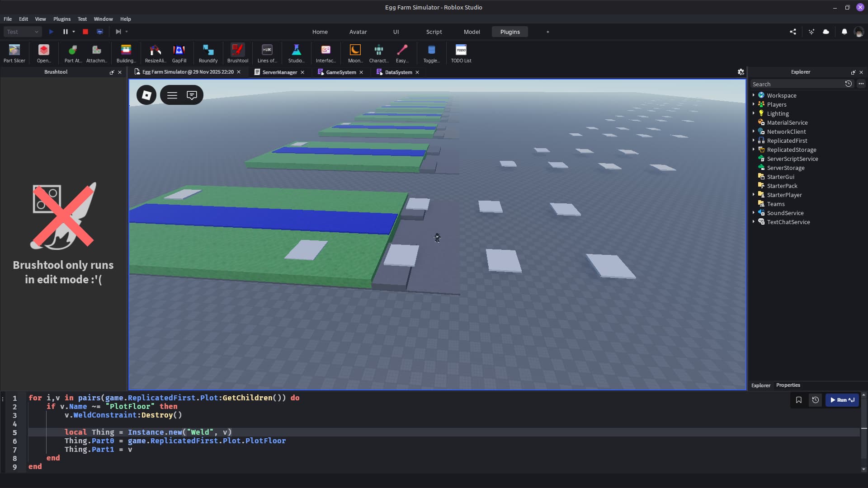The width and height of the screenshot is (868, 488).
Task: Click the history icon in Explorer search
Action: [x=849, y=84]
